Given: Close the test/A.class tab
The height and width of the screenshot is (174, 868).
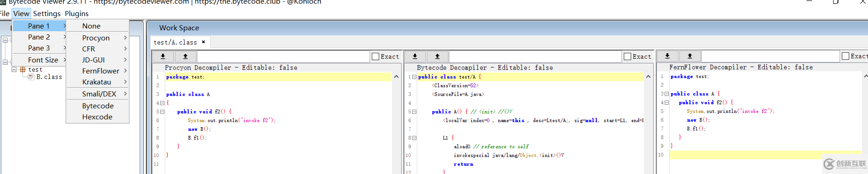Looking at the screenshot, I should [203, 42].
